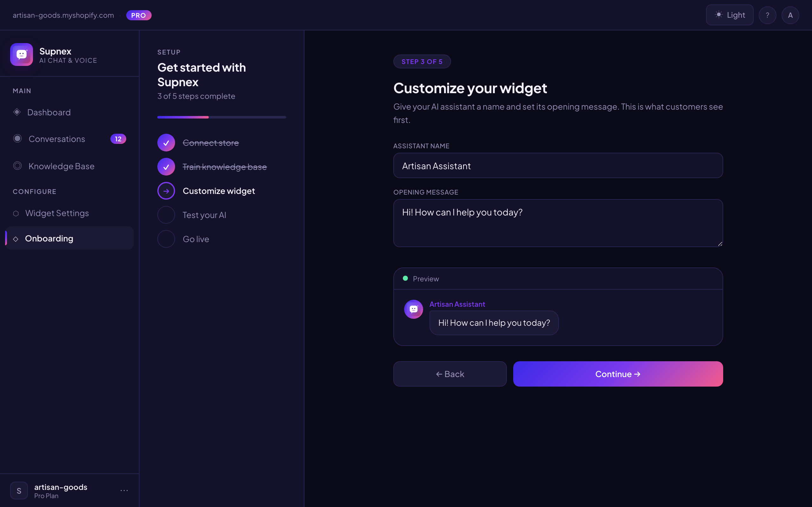This screenshot has height=507, width=812.
Task: Open Widget Settings under Configure
Action: (x=57, y=213)
